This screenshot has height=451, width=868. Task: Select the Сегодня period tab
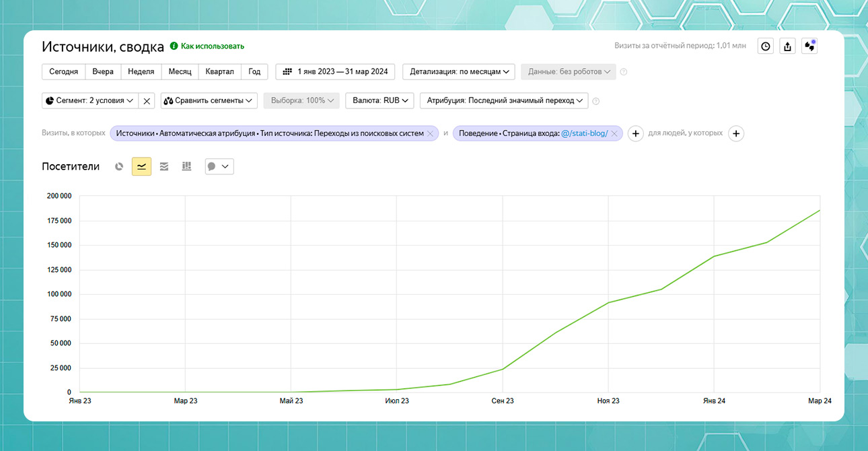[x=63, y=71]
